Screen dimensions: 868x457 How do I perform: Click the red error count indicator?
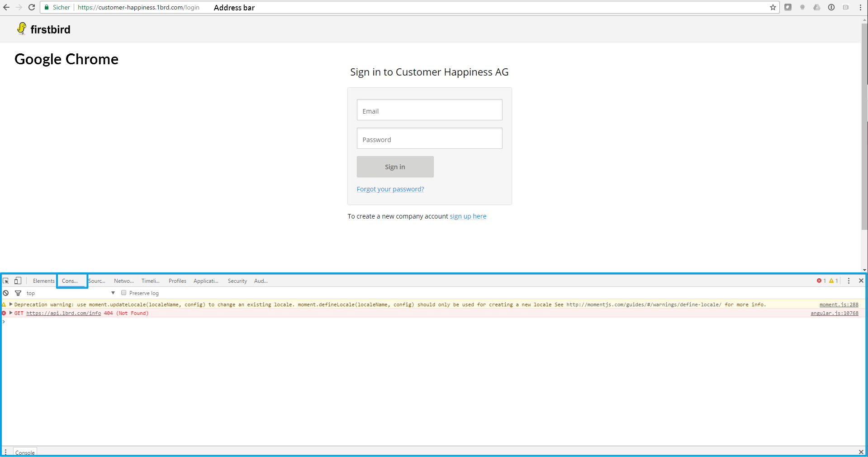click(821, 281)
